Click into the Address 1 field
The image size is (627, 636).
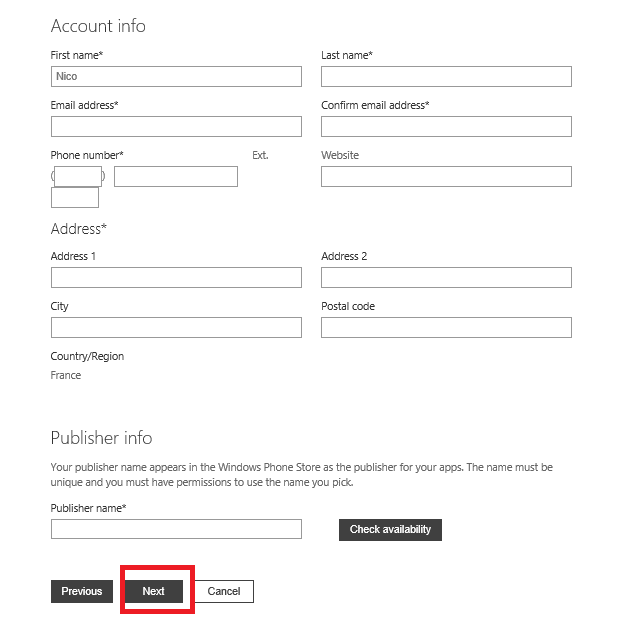point(176,277)
